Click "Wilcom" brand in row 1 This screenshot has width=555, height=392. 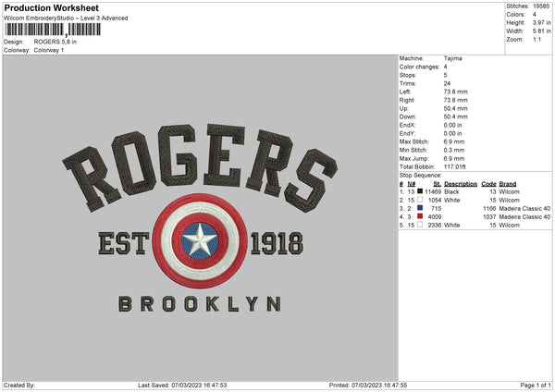click(510, 191)
